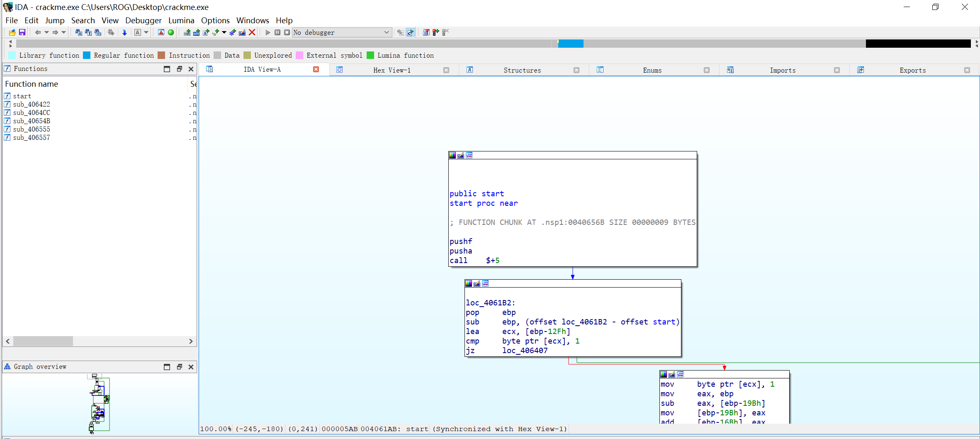This screenshot has height=439, width=980.
Task: Open the forward-navigation history dropdown arrow
Action: pos(63,32)
